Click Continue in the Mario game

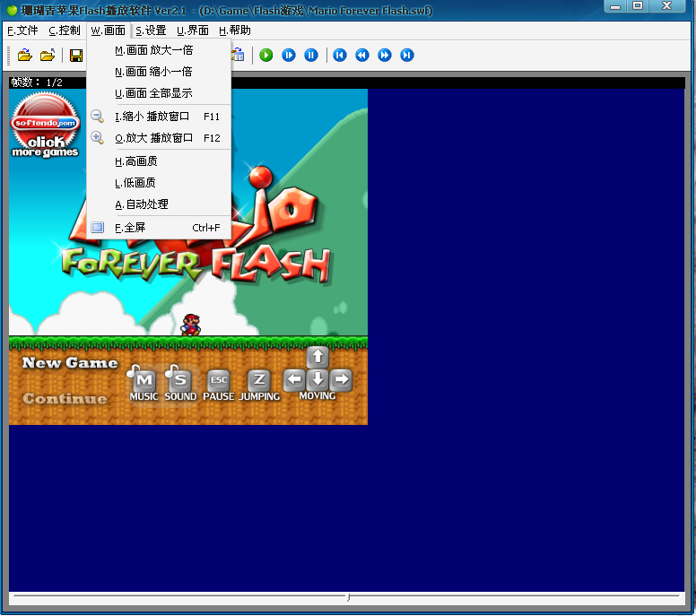pyautogui.click(x=65, y=398)
